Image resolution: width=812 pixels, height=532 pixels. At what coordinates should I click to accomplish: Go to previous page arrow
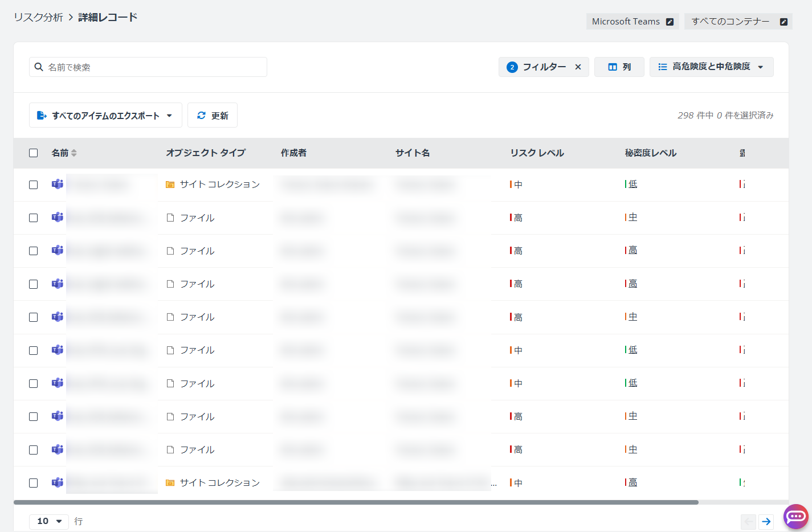coord(748,521)
